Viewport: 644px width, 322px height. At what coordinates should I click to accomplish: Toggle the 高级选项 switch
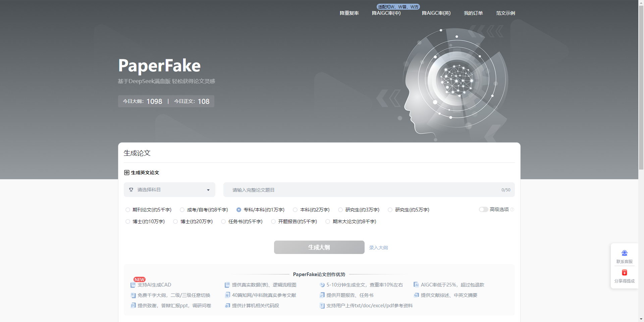pyautogui.click(x=483, y=209)
